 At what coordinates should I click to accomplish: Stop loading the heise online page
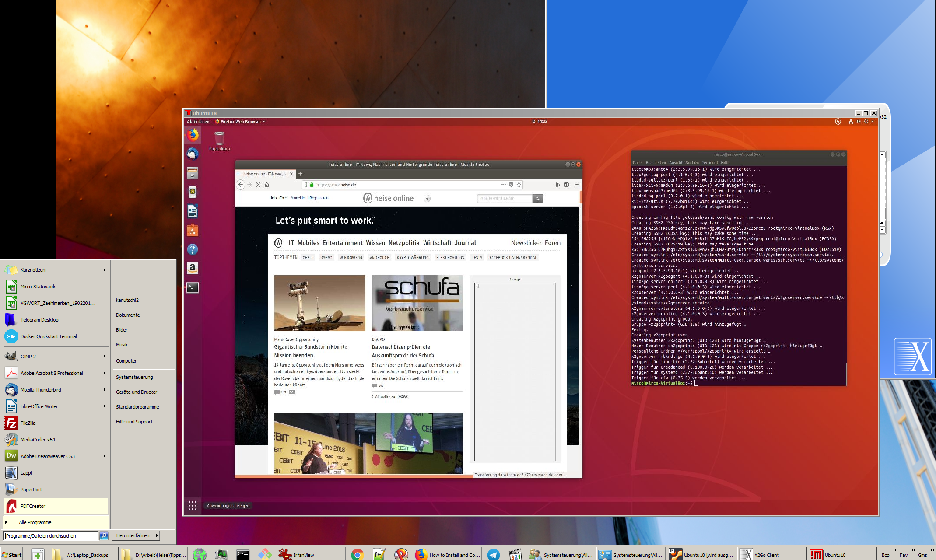click(258, 185)
